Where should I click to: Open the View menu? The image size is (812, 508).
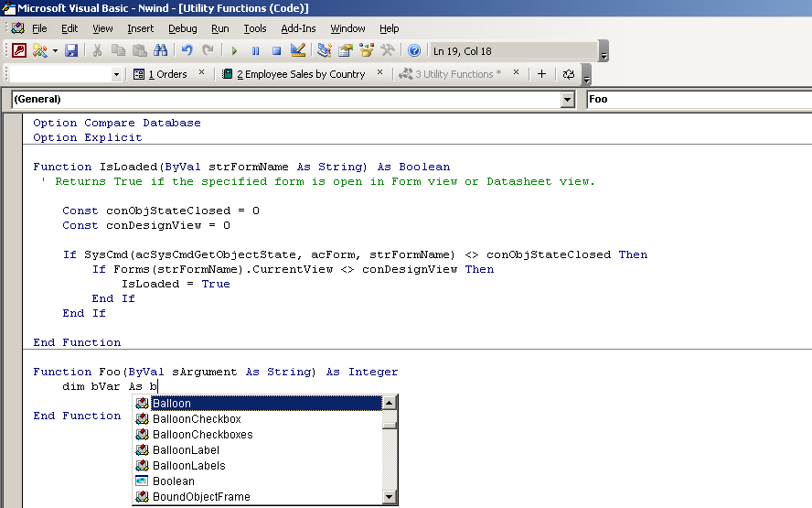click(x=102, y=28)
